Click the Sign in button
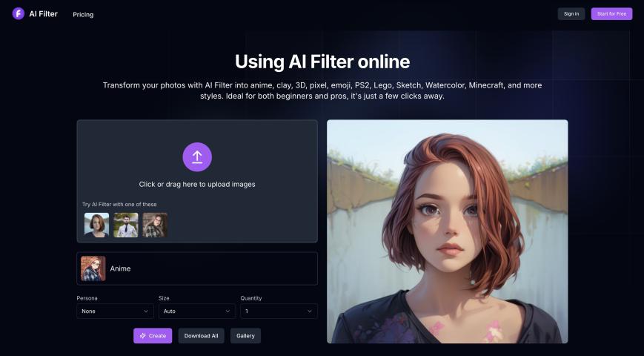This screenshot has width=644, height=356. click(x=571, y=13)
